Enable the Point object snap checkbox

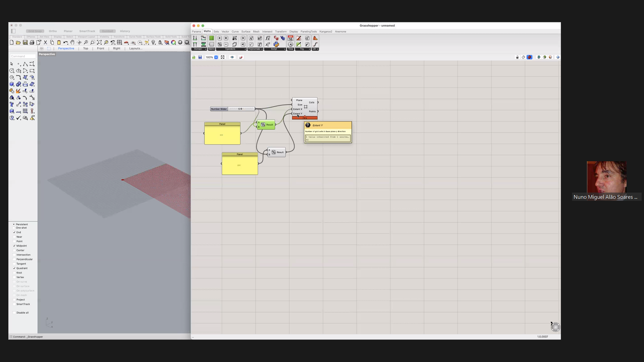[x=14, y=241]
